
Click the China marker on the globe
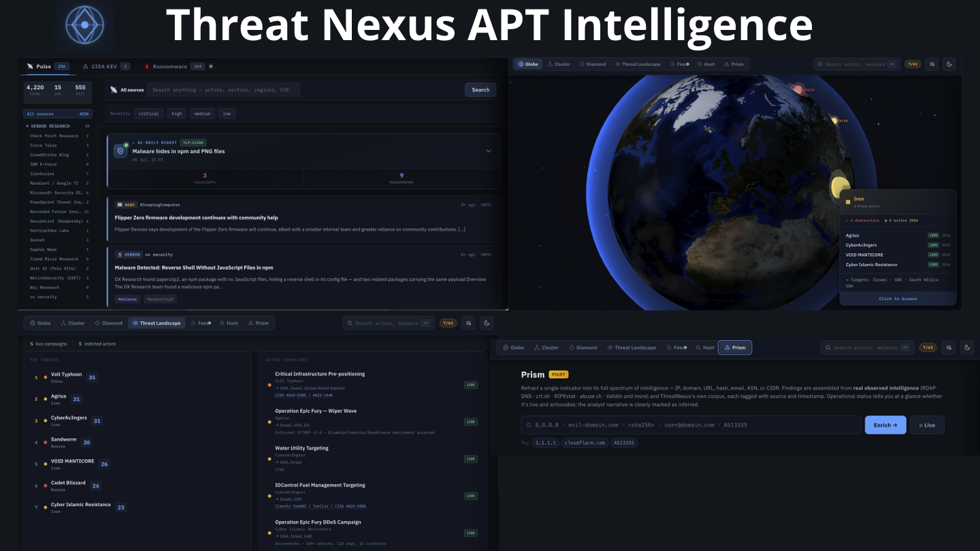[834, 120]
